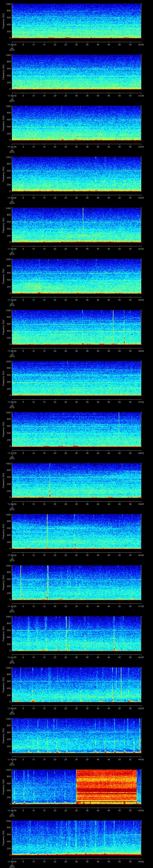Click the 38:00 end time label
This screenshot has width=153, height=868.
[141, 453]
